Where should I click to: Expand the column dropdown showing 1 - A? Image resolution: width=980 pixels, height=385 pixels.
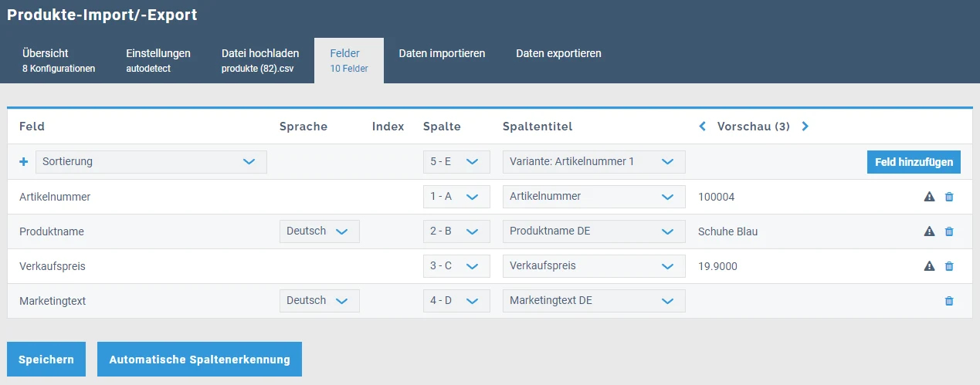[x=456, y=197]
